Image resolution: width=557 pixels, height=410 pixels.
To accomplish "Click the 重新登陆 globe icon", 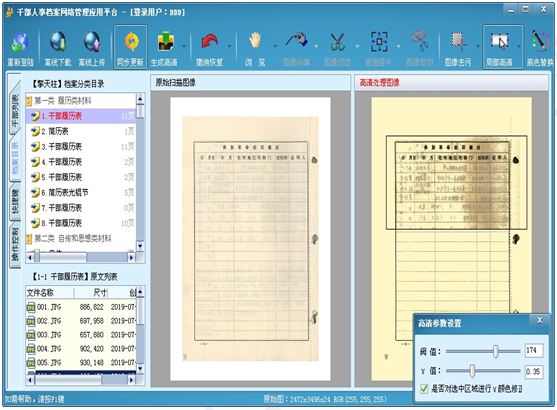I will pyautogui.click(x=20, y=42).
